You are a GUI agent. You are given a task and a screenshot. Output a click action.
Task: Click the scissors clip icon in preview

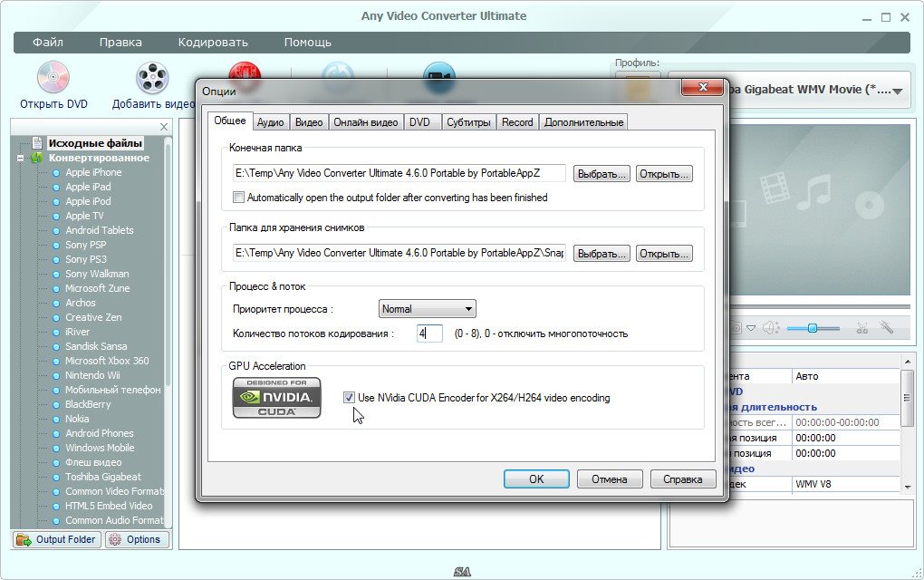point(862,328)
